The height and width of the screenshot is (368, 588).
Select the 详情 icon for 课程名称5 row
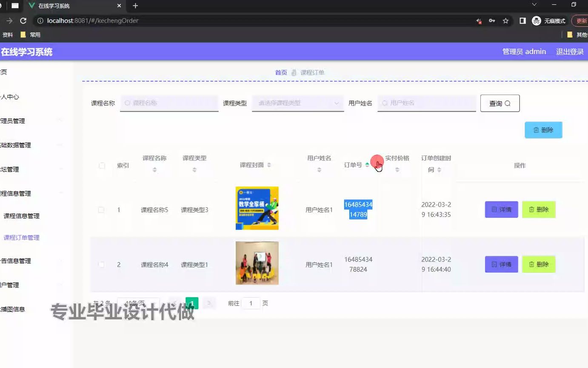pyautogui.click(x=494, y=209)
